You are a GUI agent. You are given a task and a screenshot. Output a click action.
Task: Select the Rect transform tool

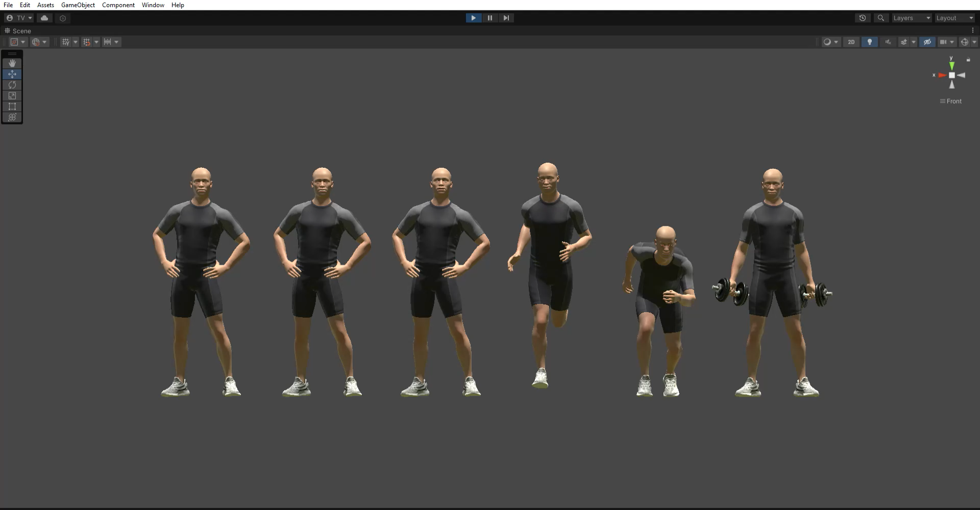tap(12, 107)
